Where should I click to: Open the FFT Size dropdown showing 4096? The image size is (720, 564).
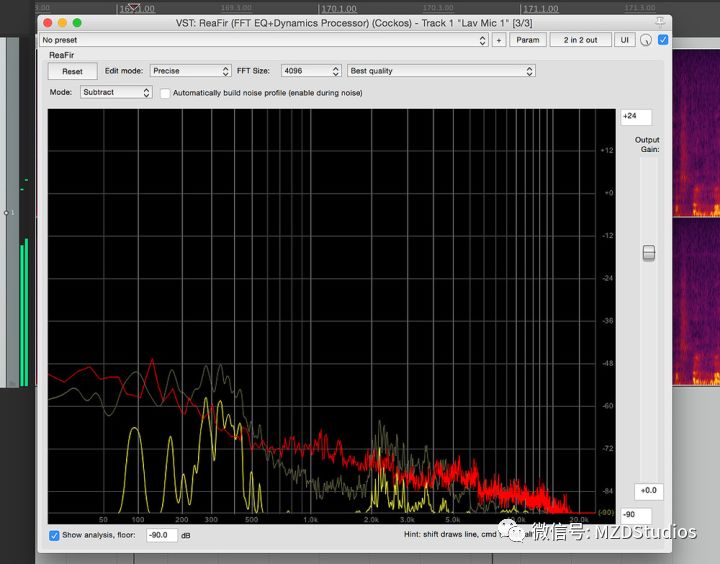tap(310, 71)
